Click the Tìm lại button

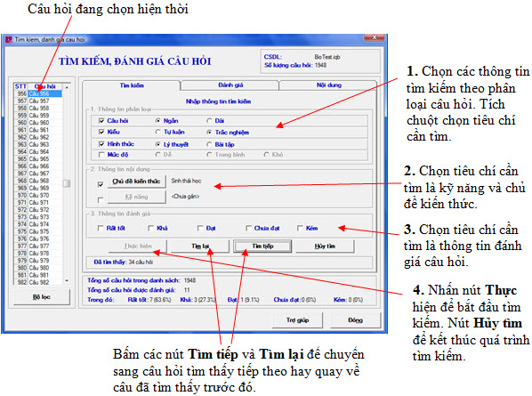click(x=200, y=246)
